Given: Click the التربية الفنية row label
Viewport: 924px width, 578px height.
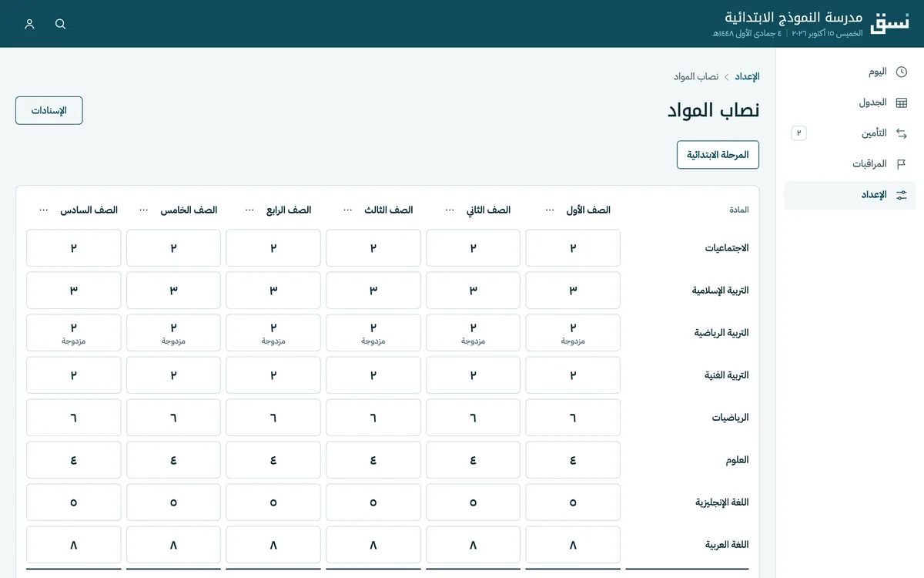Looking at the screenshot, I should 727,375.
